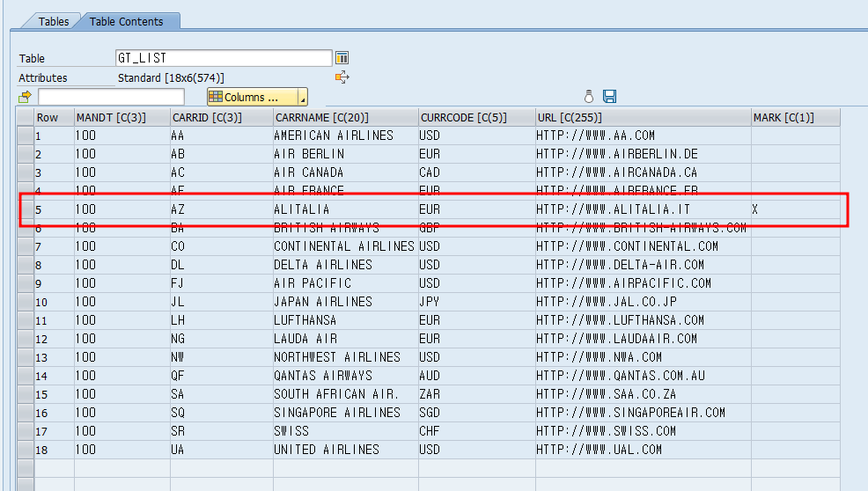
Task: Click the NORTHWEST AIRLINES cell
Action: click(x=346, y=357)
